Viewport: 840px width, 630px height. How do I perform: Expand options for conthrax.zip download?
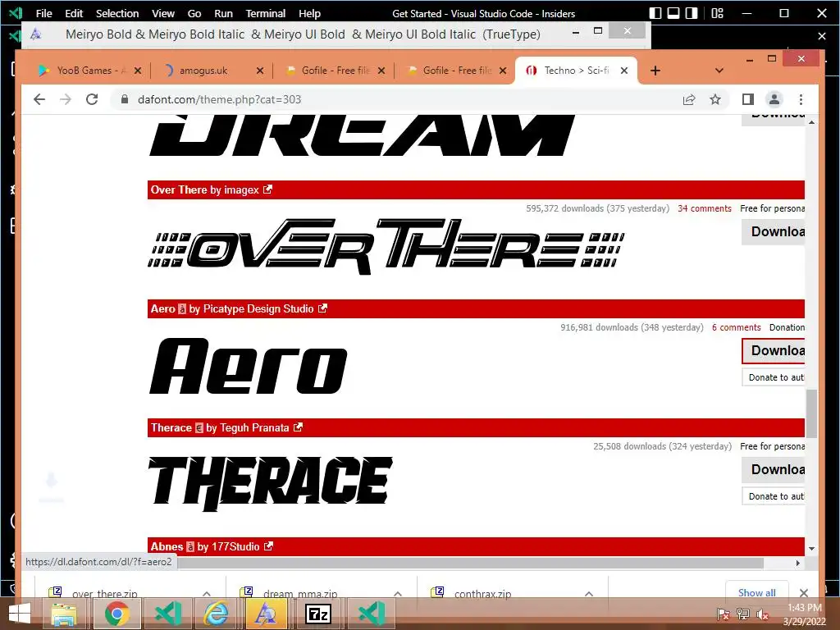[589, 594]
